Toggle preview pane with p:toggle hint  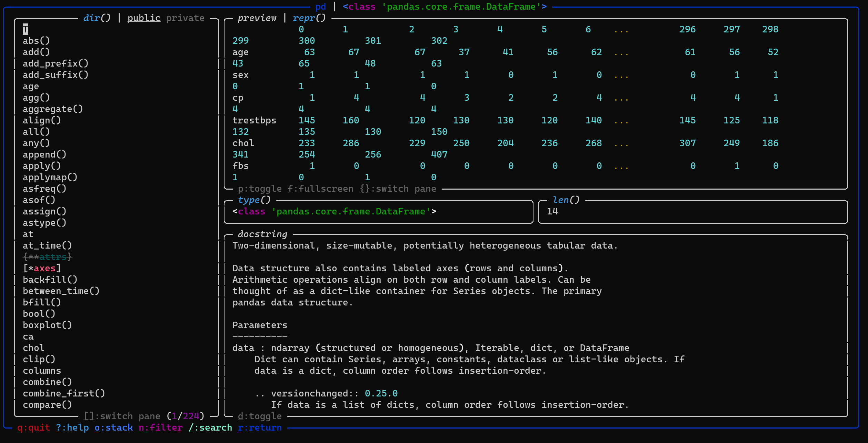click(260, 189)
